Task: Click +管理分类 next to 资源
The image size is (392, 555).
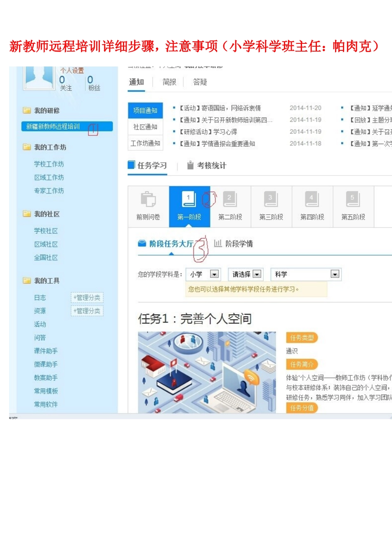Action: tap(87, 311)
